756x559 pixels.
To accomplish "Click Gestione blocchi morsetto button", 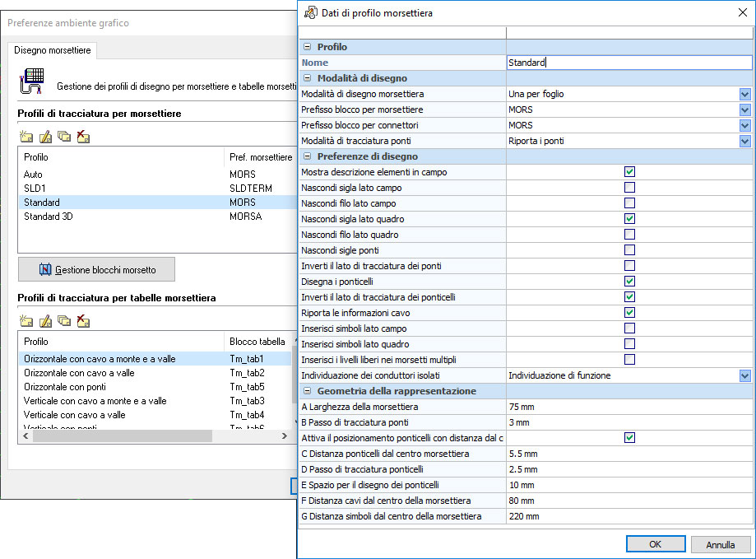I will click(x=96, y=269).
